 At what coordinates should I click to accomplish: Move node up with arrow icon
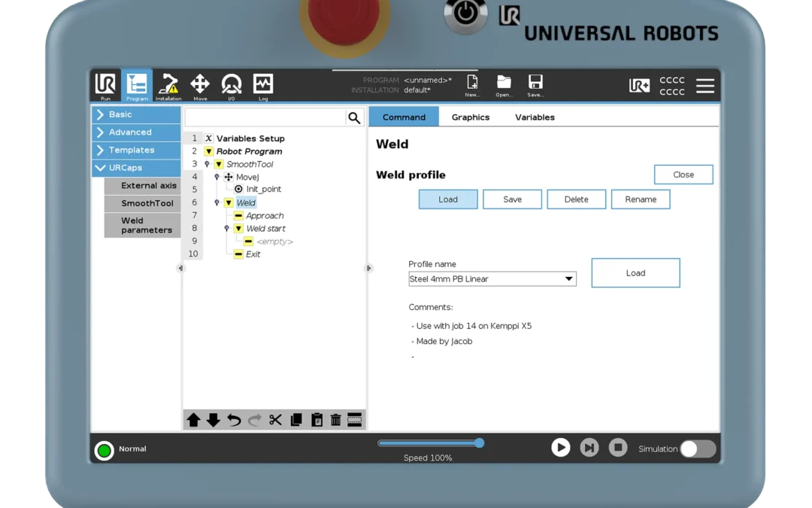point(194,420)
